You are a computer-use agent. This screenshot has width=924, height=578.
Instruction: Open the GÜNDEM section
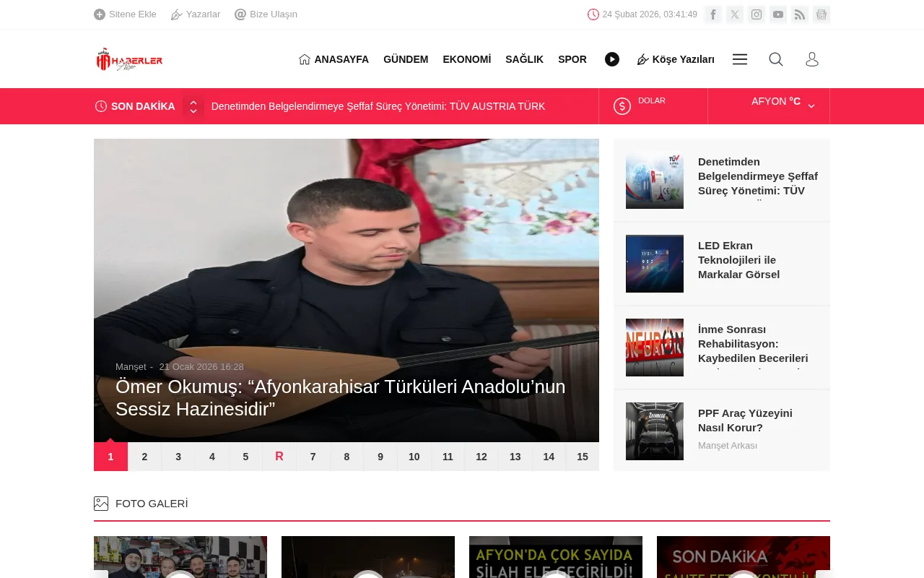406,59
